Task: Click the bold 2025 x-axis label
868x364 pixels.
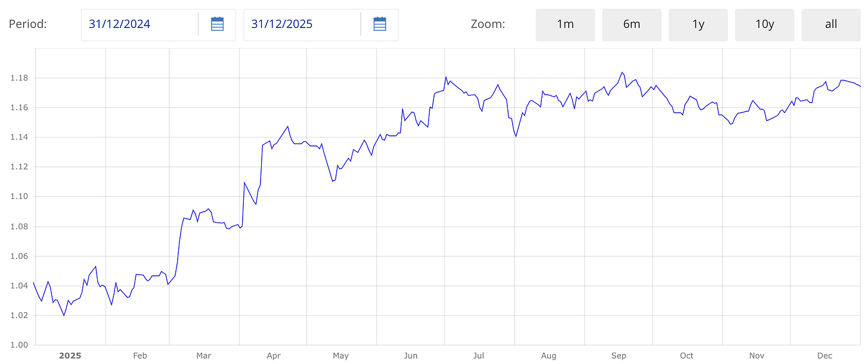Action: (x=70, y=356)
